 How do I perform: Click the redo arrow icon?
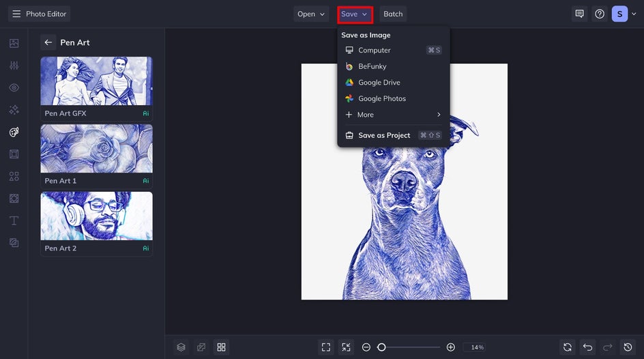click(607, 347)
